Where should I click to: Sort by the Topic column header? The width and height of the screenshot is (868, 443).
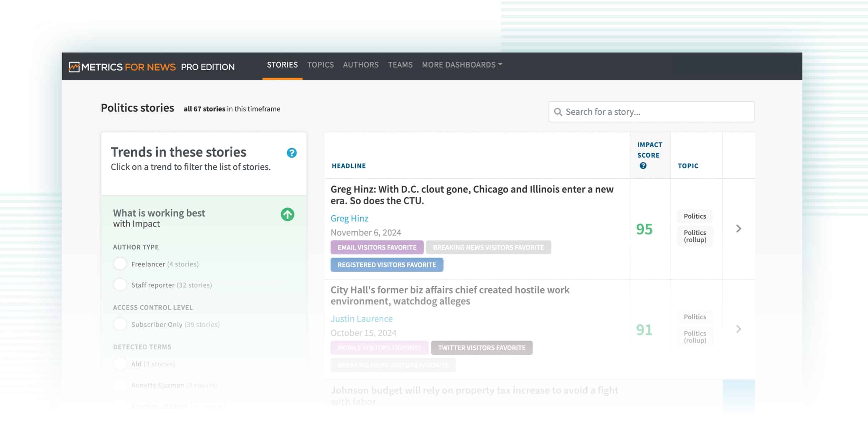[x=688, y=166]
